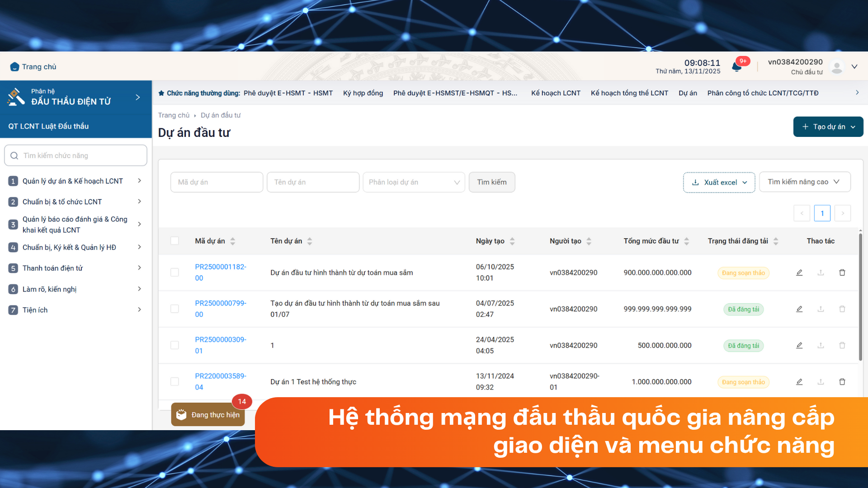Click the Mã dự án input field
This screenshot has width=868, height=488.
pos(217,182)
